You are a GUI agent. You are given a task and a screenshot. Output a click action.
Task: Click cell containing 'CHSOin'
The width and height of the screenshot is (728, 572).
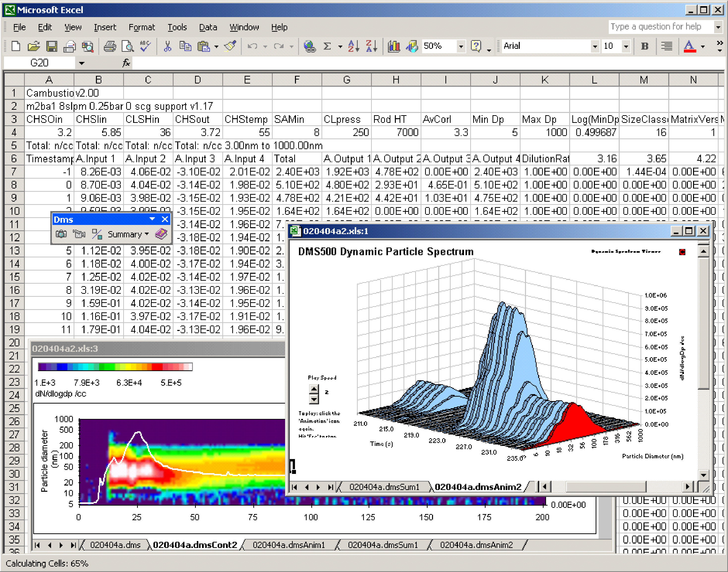coord(49,119)
